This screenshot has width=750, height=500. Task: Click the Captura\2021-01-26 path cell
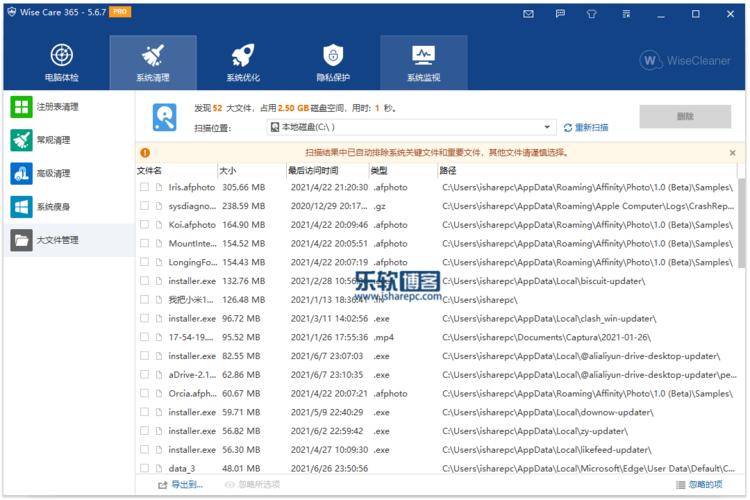point(546,337)
